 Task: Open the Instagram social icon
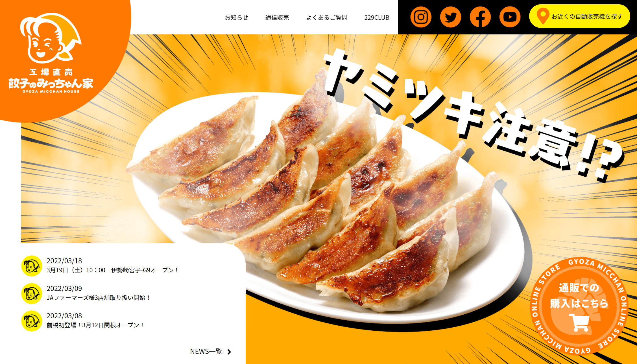coord(421,17)
